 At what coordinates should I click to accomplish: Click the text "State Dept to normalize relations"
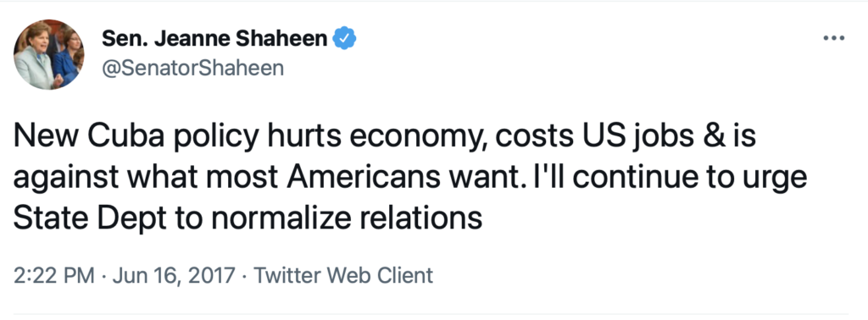pos(248,218)
